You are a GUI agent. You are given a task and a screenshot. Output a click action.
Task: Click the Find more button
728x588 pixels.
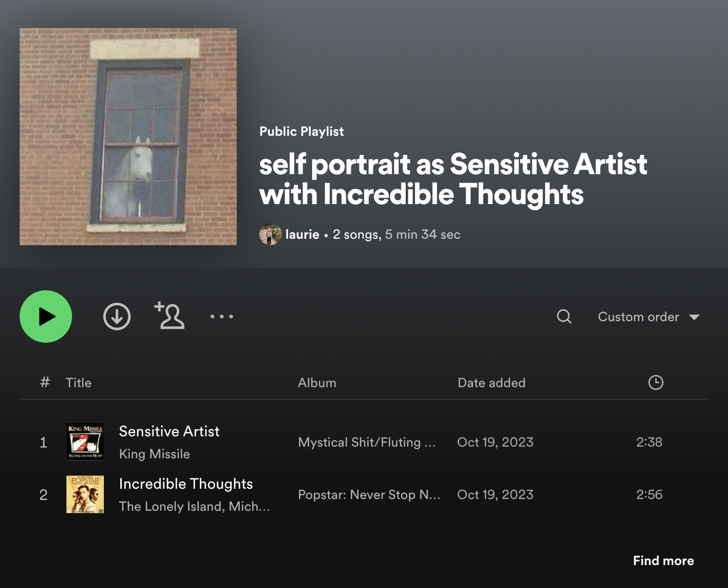[663, 561]
